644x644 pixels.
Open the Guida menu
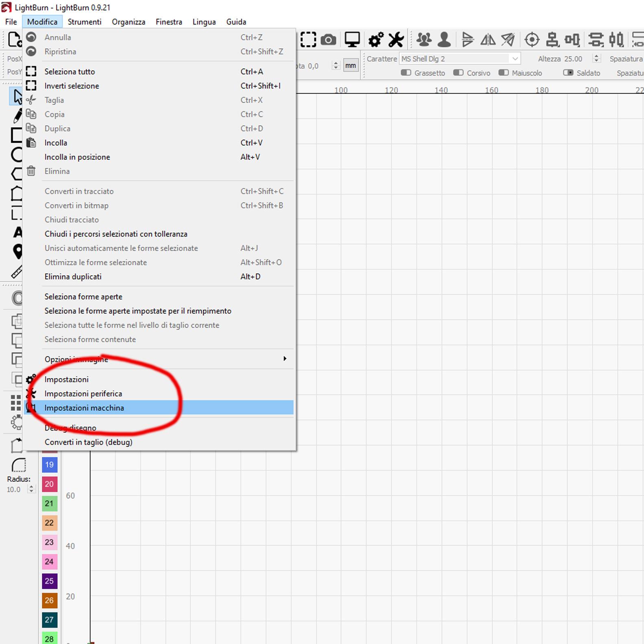pos(236,22)
